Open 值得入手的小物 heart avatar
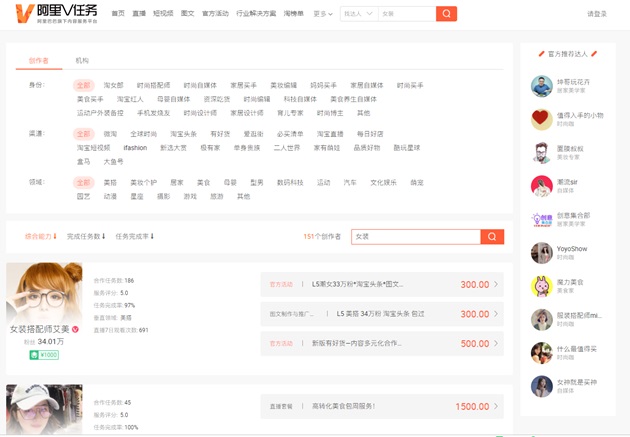This screenshot has height=437, width=630. coord(542,120)
